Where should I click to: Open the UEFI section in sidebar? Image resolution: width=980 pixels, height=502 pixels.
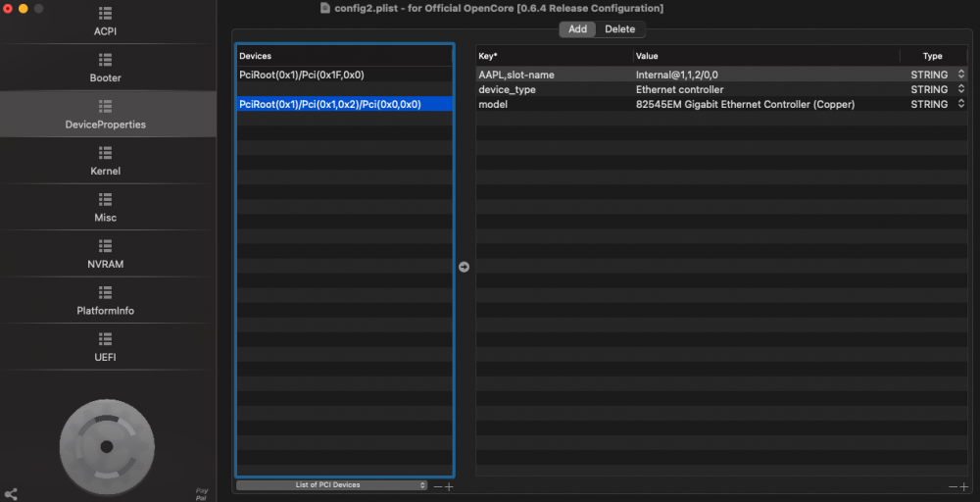click(105, 348)
